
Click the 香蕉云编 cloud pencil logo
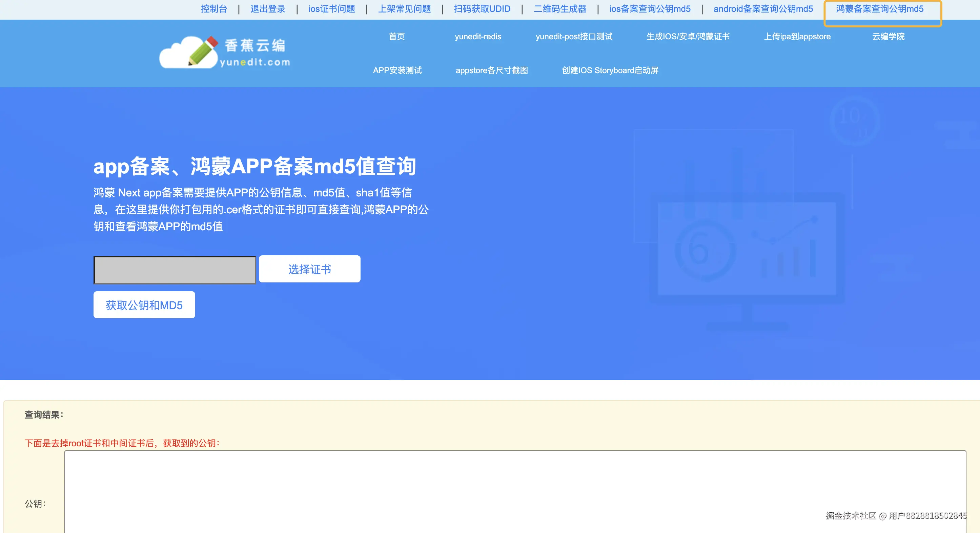(x=224, y=53)
